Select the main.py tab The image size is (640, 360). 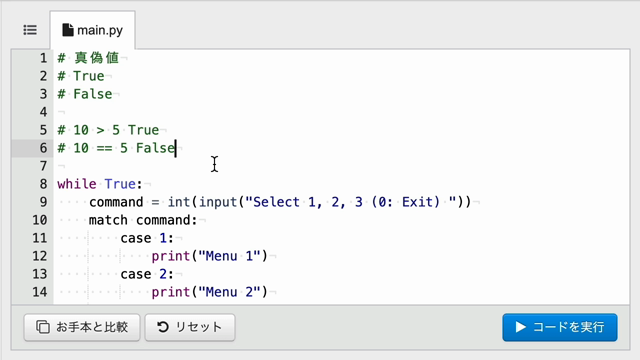(x=93, y=30)
